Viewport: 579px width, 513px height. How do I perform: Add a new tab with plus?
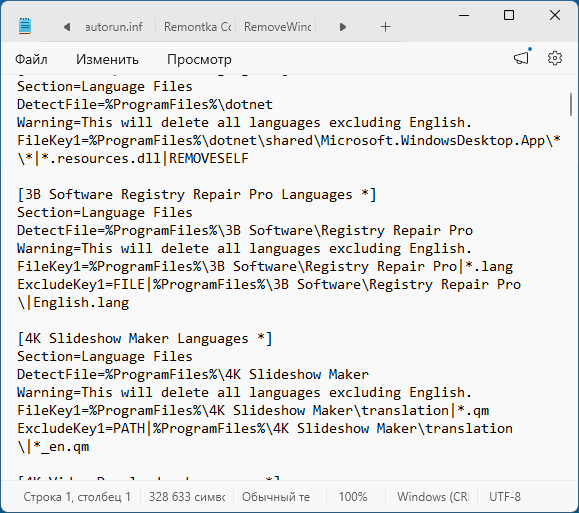(x=386, y=27)
